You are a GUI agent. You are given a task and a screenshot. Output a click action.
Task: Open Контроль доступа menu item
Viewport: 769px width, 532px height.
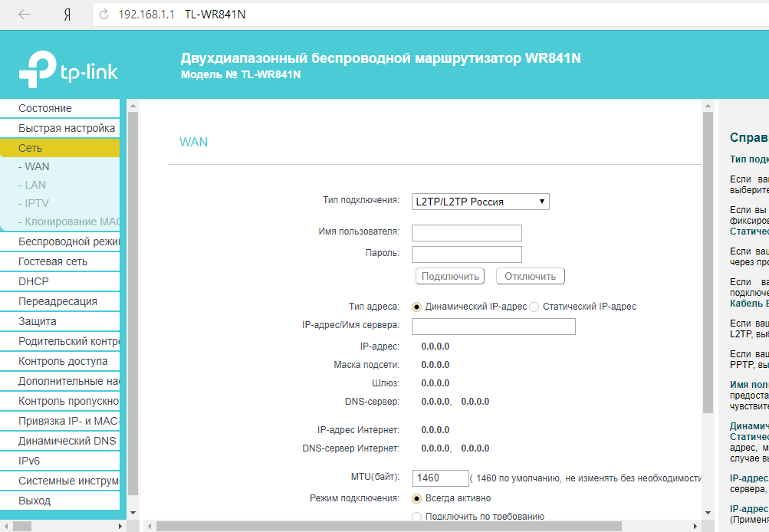coord(60,361)
